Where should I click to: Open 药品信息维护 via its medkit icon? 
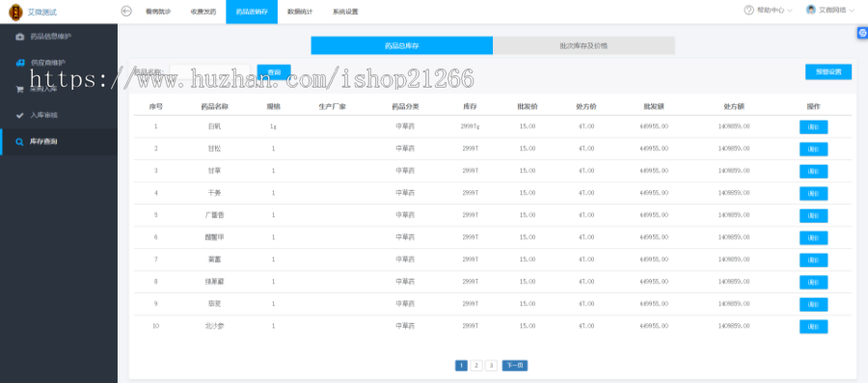(x=20, y=37)
